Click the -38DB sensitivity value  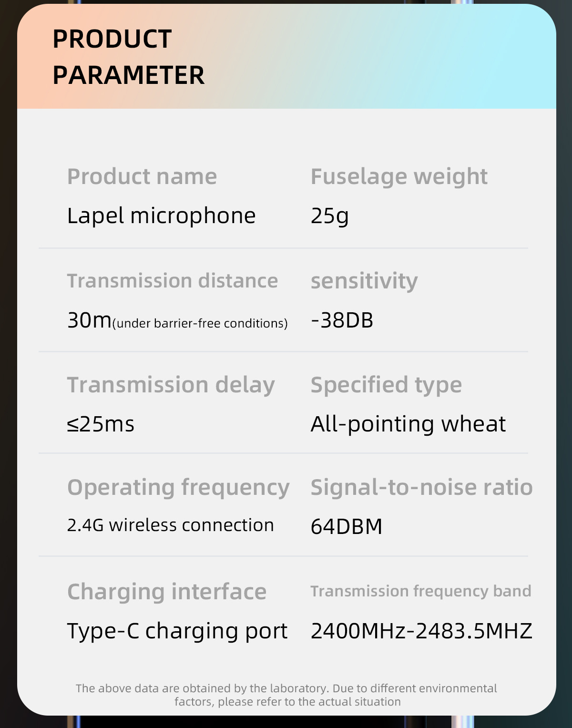tap(342, 320)
